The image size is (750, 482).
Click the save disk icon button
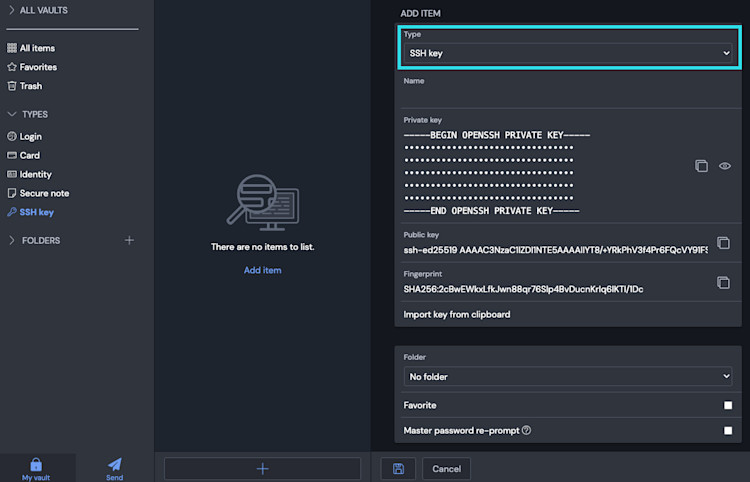[x=398, y=469]
